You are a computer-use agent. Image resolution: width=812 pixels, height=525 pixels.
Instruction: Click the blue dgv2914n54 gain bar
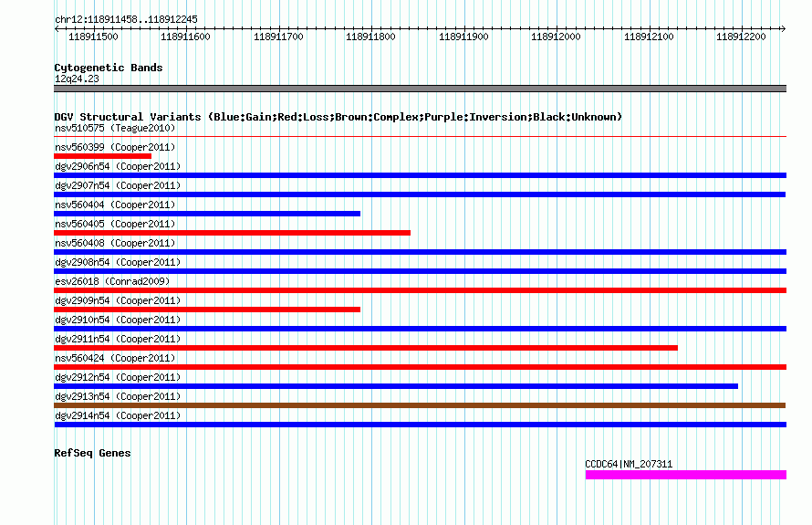coord(420,425)
